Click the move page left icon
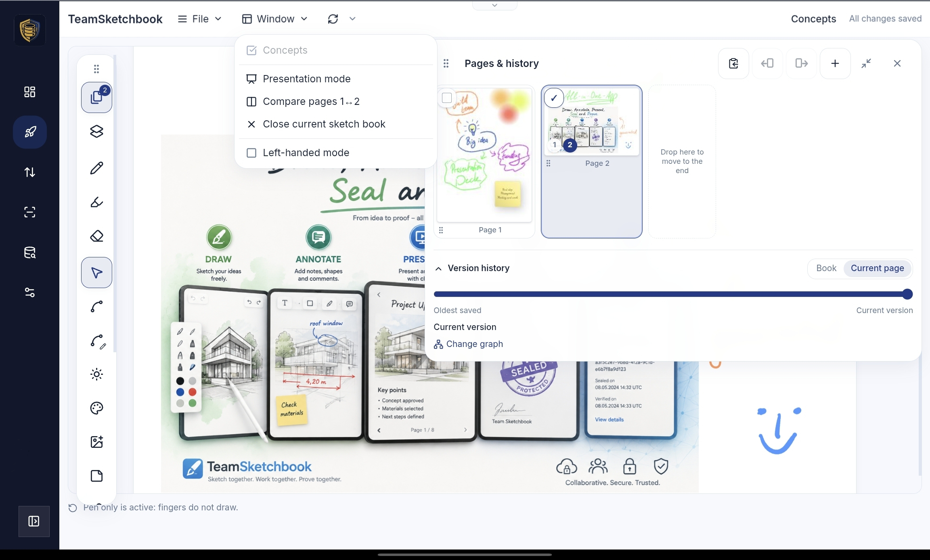Screen dimensions: 930x560 click(x=767, y=63)
